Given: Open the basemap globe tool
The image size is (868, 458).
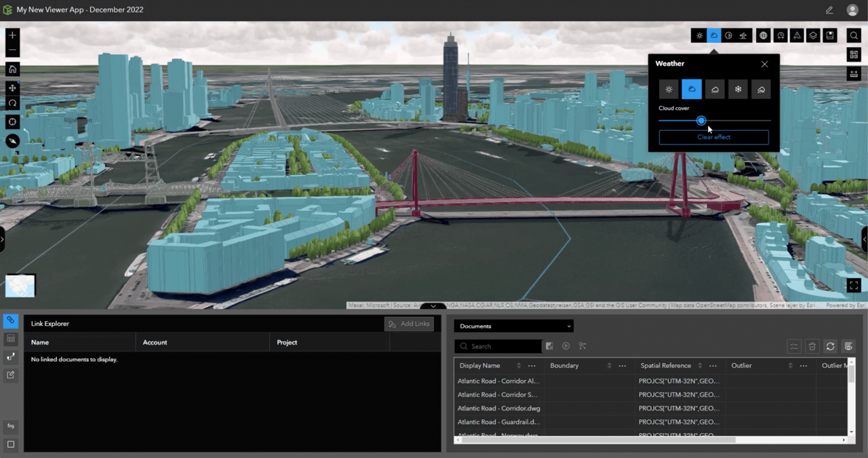Looking at the screenshot, I should (x=763, y=35).
